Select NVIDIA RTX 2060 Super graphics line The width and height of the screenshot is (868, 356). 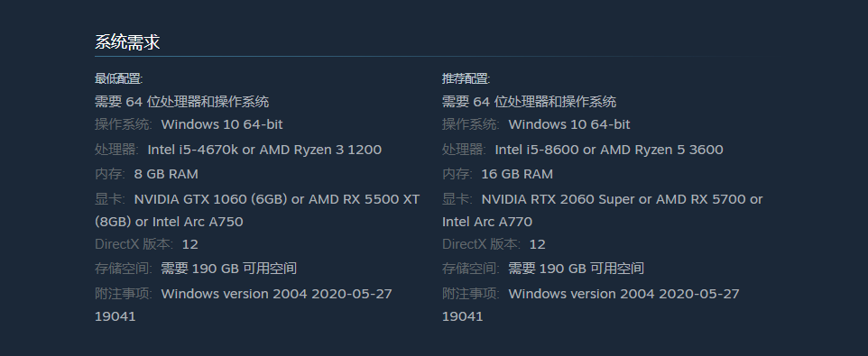coord(603,199)
